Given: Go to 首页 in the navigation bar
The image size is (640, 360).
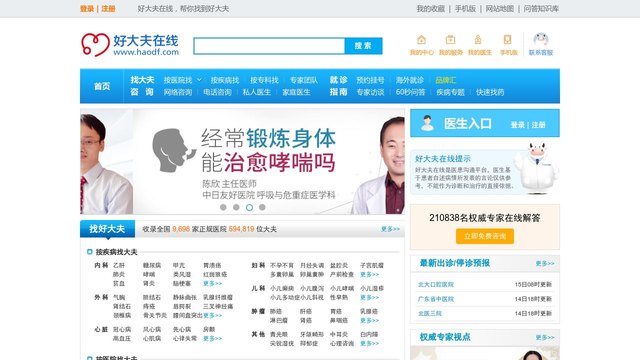Looking at the screenshot, I should point(102,86).
